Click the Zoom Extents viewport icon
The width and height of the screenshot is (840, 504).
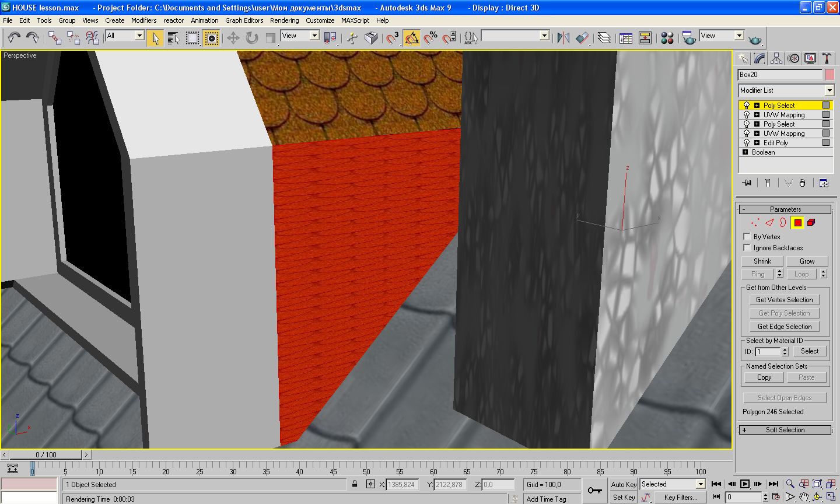coord(817,484)
